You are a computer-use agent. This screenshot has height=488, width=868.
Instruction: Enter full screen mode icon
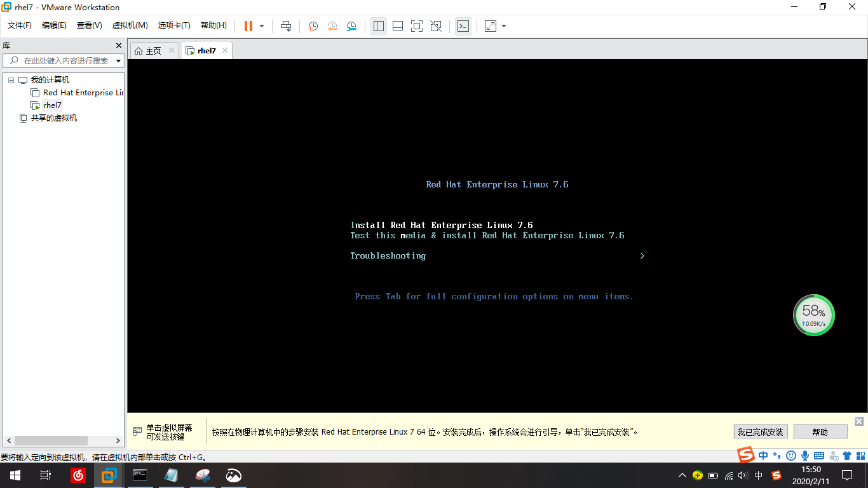click(417, 26)
